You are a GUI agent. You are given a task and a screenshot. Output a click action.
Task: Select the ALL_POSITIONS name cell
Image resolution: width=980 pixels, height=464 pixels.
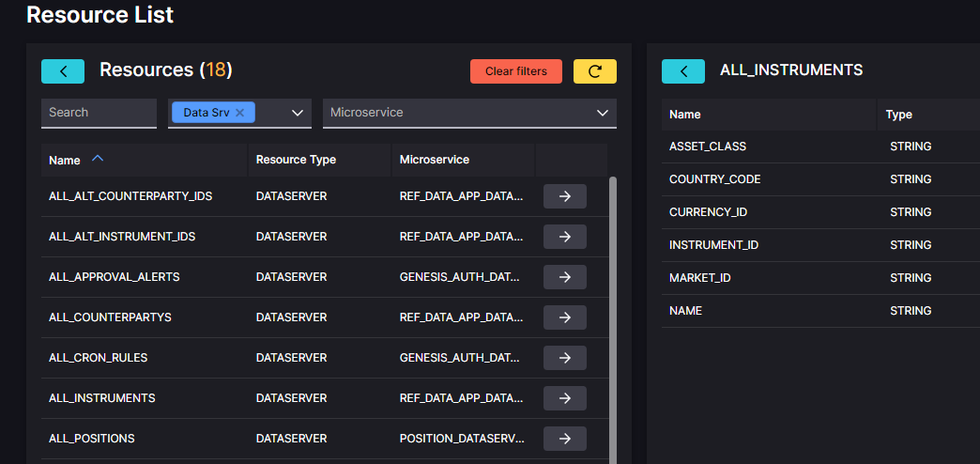point(91,439)
